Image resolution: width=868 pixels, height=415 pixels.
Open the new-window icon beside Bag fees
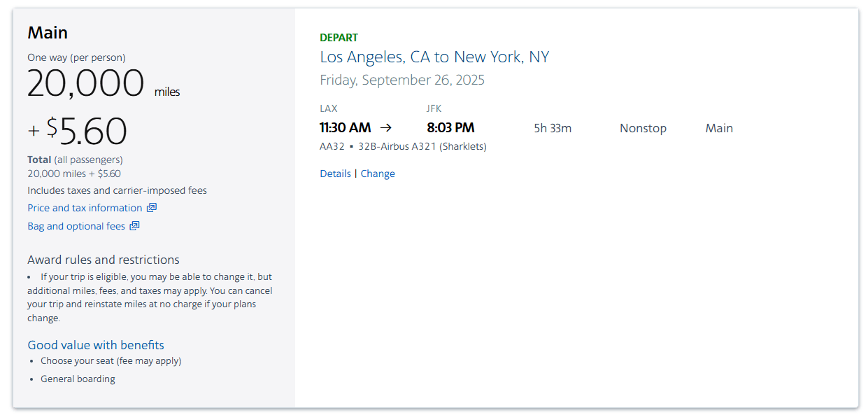tap(135, 226)
